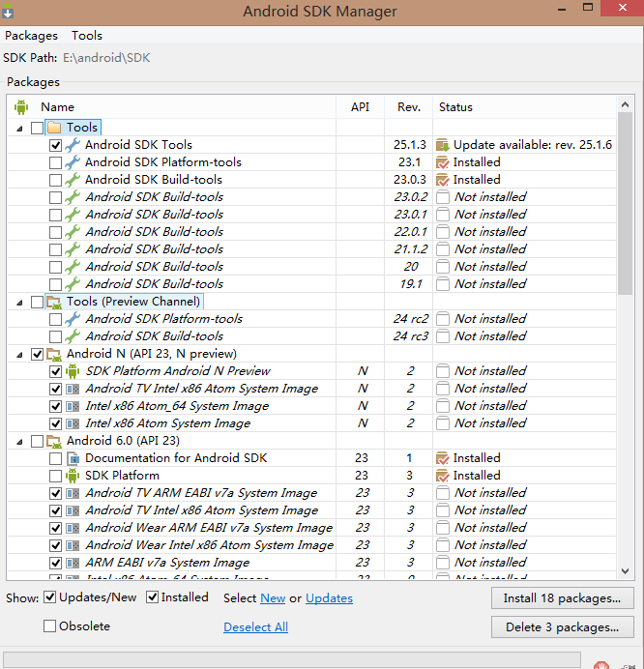Collapse Android 6.0 (API 23) group

[19, 442]
